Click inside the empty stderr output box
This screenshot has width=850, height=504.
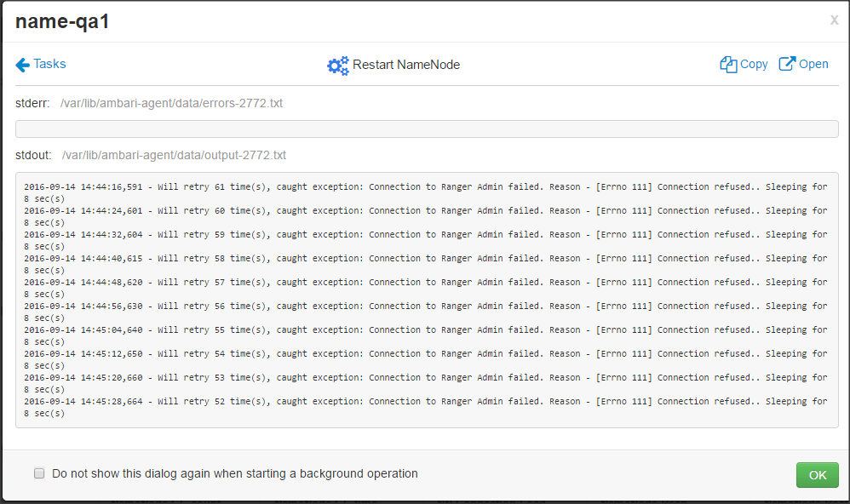(x=426, y=129)
